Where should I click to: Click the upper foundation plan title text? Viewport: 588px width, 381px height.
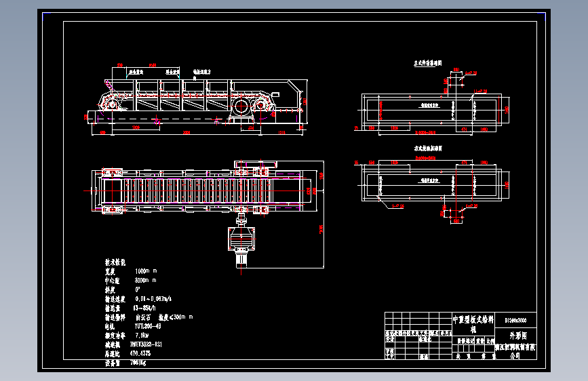coord(427,63)
